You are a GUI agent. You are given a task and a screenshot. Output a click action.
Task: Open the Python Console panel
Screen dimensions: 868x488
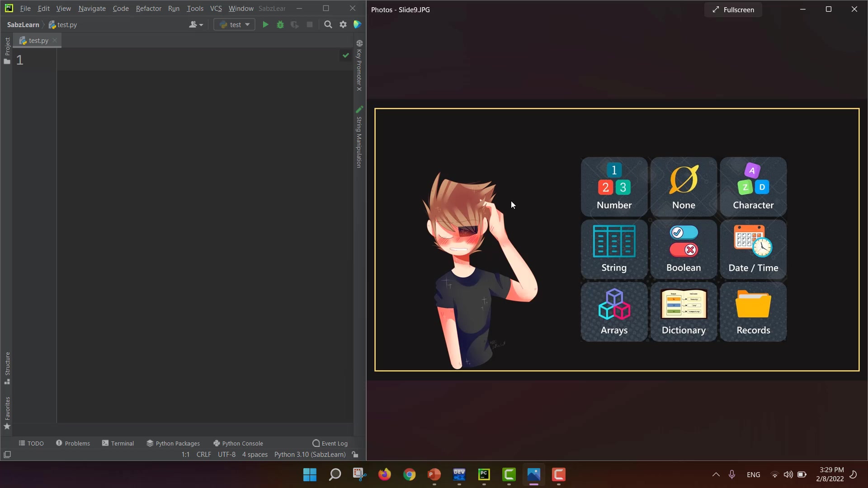[238, 443]
